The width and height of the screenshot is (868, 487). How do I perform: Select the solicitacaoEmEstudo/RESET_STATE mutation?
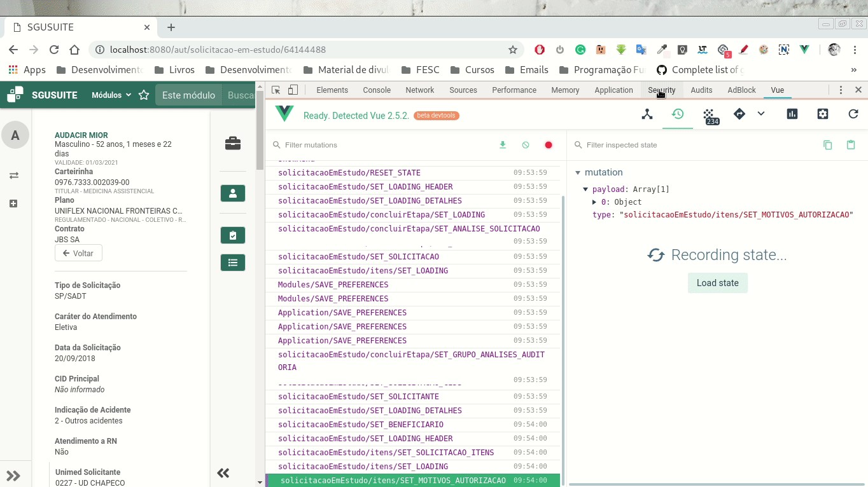tap(412, 173)
